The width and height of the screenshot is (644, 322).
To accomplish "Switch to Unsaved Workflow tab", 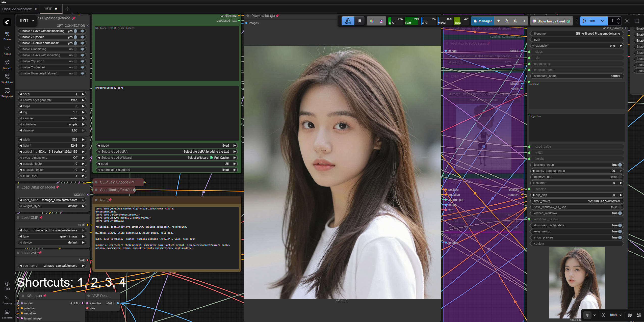I will click(x=17, y=9).
